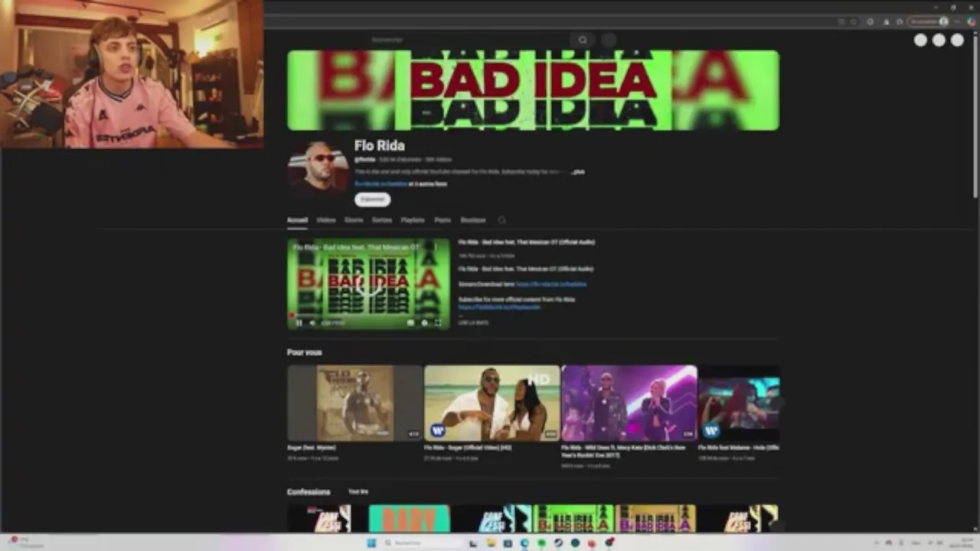Click the Windows taskbar search box

pyautogui.click(x=423, y=543)
